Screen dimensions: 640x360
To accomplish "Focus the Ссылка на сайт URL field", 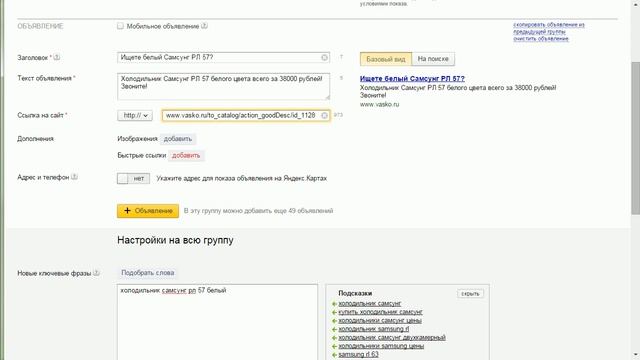I will pyautogui.click(x=246, y=116).
